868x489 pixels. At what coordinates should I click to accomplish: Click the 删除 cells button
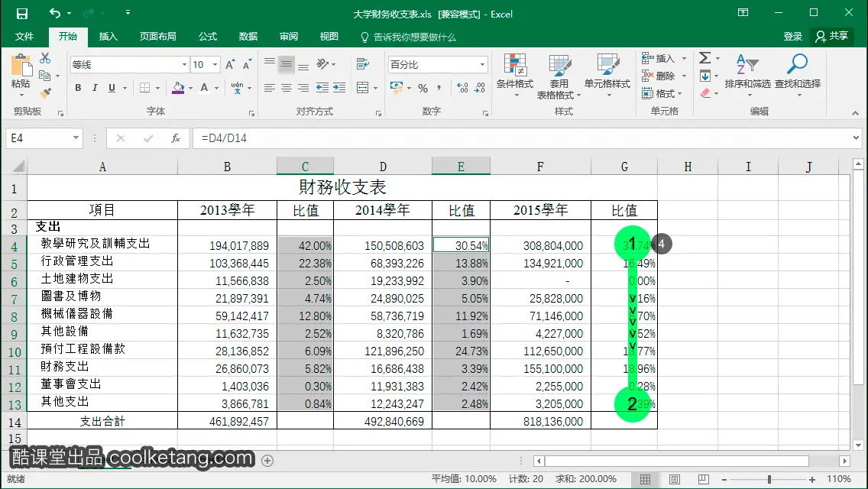coord(664,76)
